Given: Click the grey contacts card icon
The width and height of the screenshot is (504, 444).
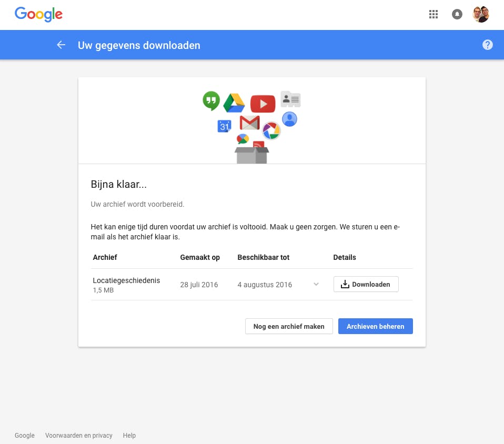Looking at the screenshot, I should click(290, 99).
